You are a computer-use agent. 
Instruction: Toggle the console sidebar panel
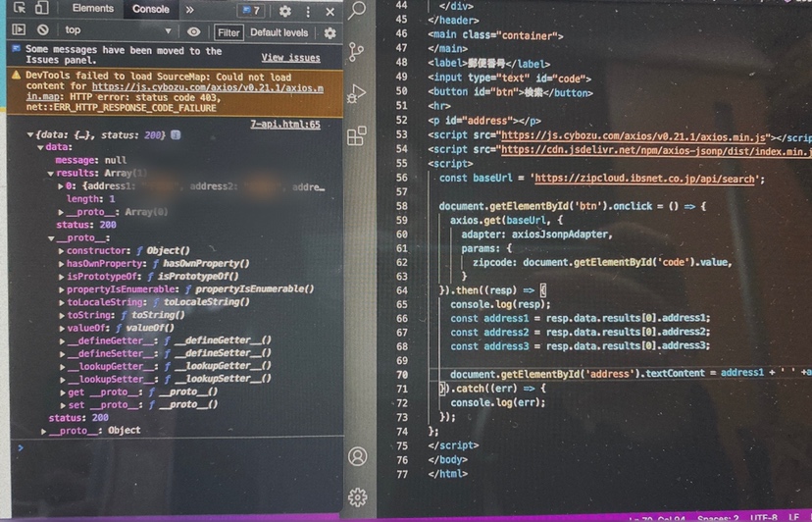coord(19,29)
